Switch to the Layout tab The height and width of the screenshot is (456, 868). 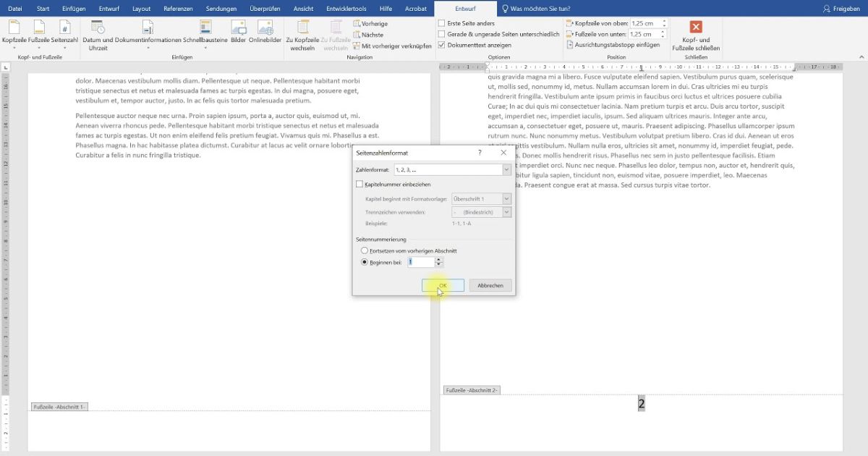[x=141, y=9]
